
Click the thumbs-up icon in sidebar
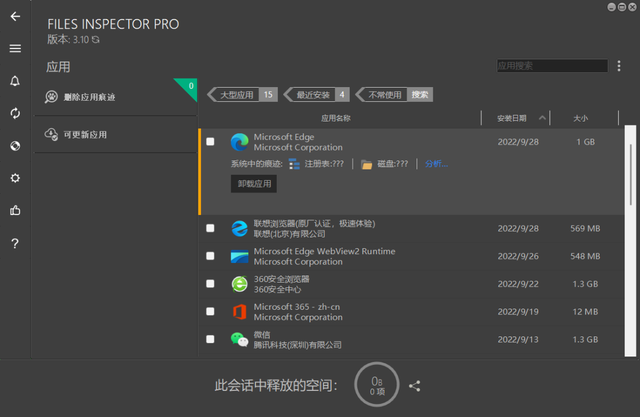(15, 211)
